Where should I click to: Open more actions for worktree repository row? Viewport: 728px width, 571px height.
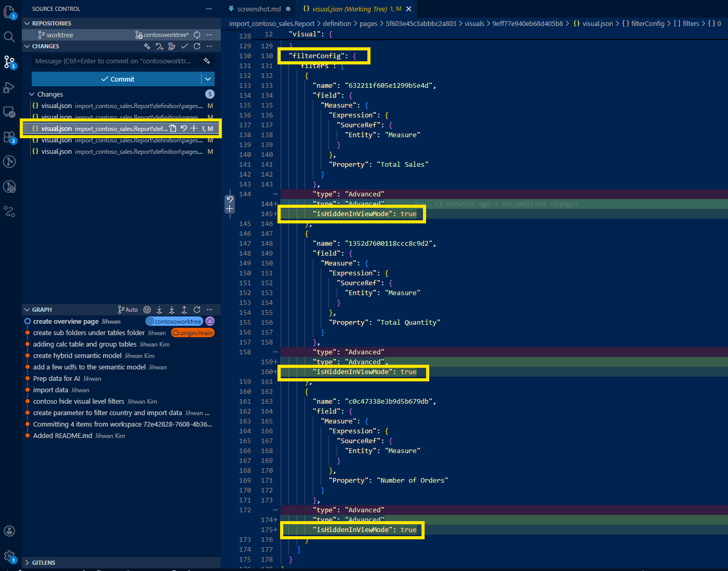[x=209, y=35]
